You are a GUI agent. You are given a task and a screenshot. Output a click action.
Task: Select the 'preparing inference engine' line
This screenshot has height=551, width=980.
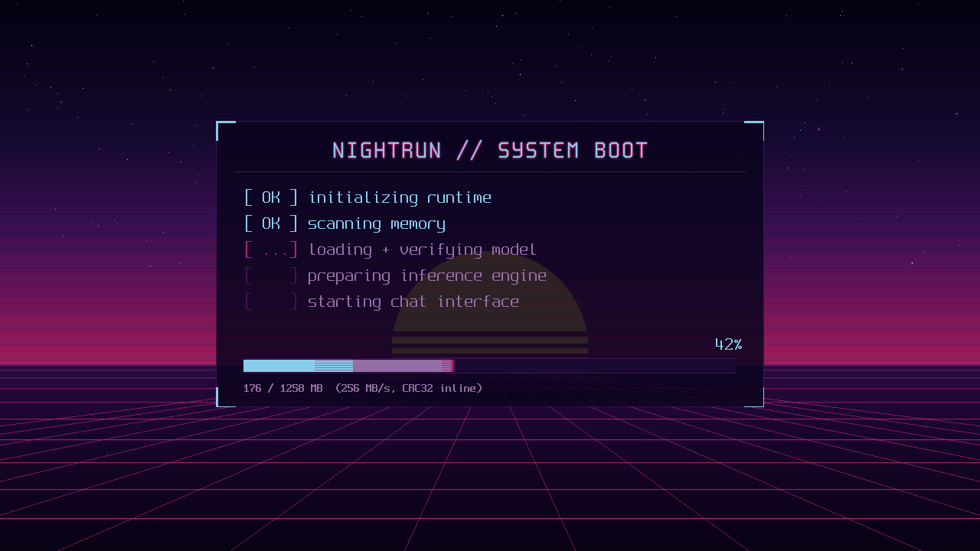click(427, 275)
